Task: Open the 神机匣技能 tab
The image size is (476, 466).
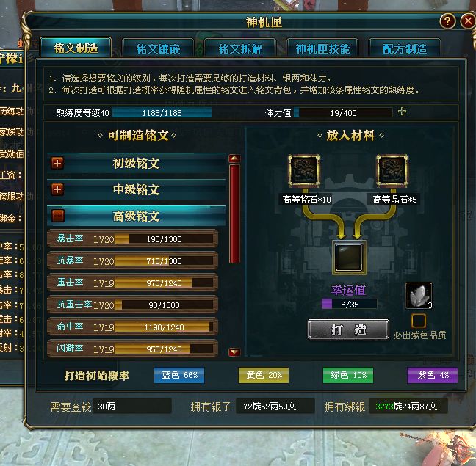Action: click(323, 48)
